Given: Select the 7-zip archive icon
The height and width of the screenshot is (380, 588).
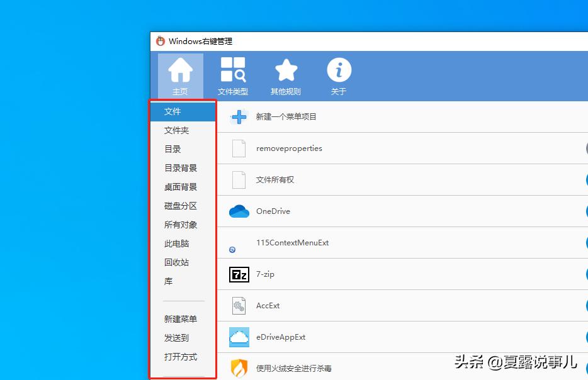Looking at the screenshot, I should tap(239, 274).
